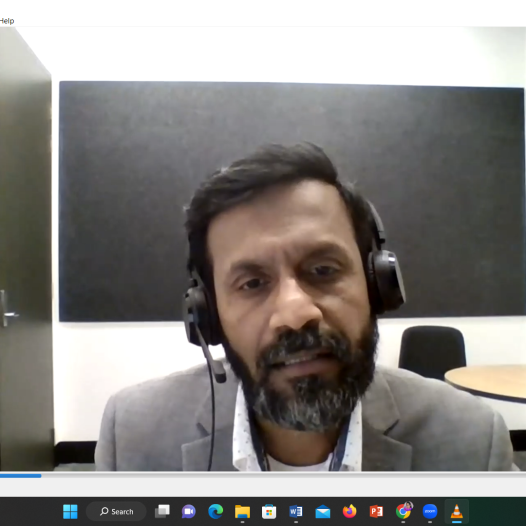The image size is (526, 526).
Task: Open the Mail app icon
Action: coord(323,512)
